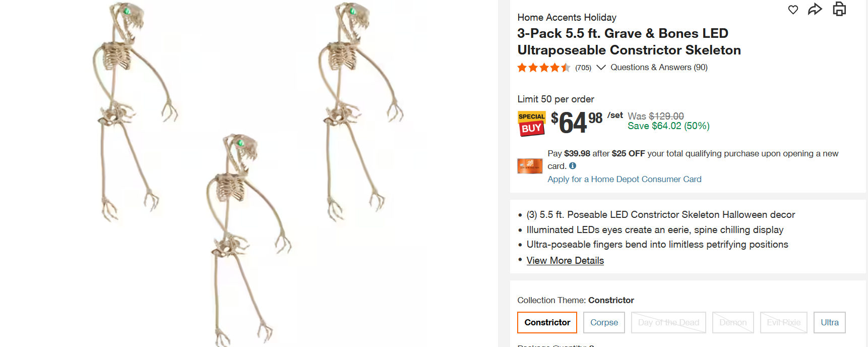
Task: Click the Home Depot credit card image
Action: point(530,166)
